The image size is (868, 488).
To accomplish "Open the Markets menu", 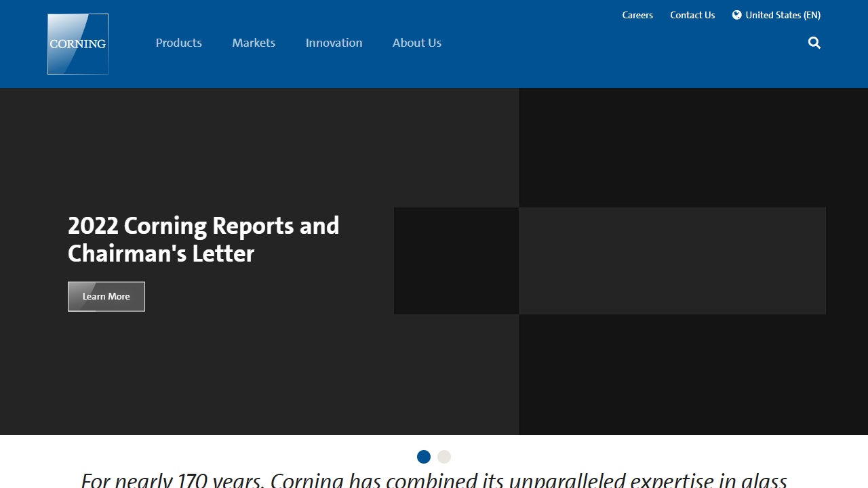I will coord(254,43).
